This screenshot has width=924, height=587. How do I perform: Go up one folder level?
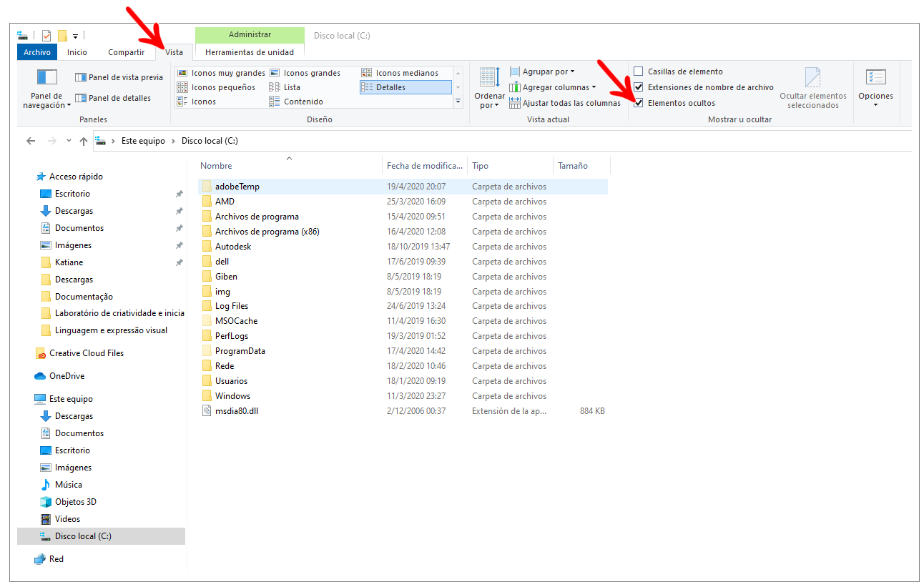click(x=84, y=141)
